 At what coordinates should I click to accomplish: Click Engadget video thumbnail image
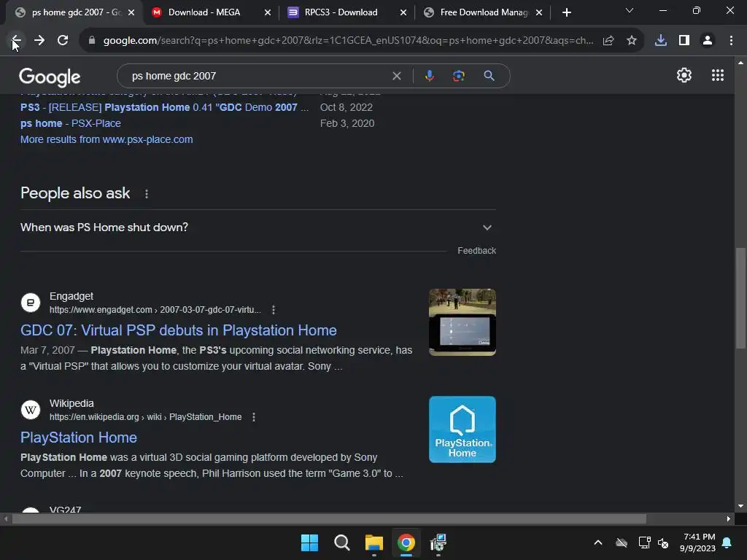[462, 322]
